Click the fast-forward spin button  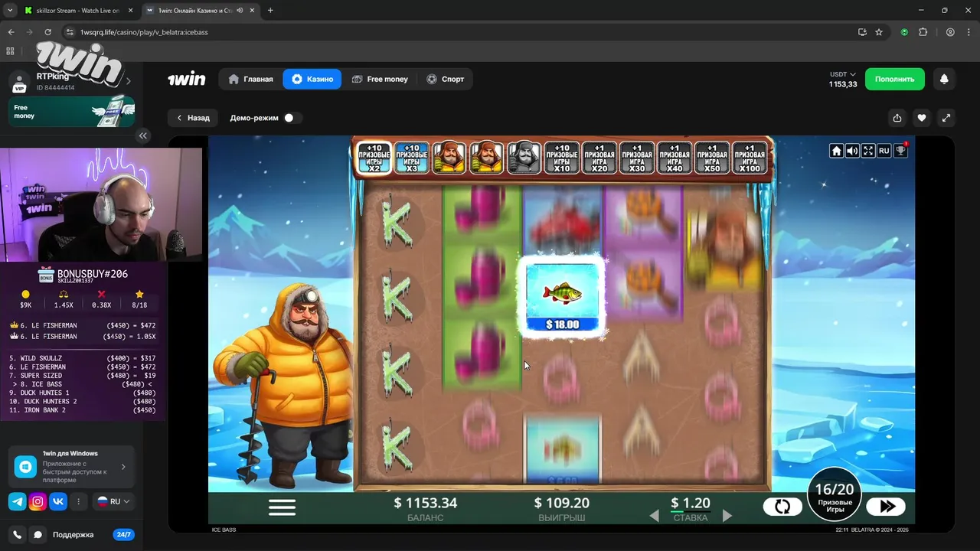[x=887, y=507]
